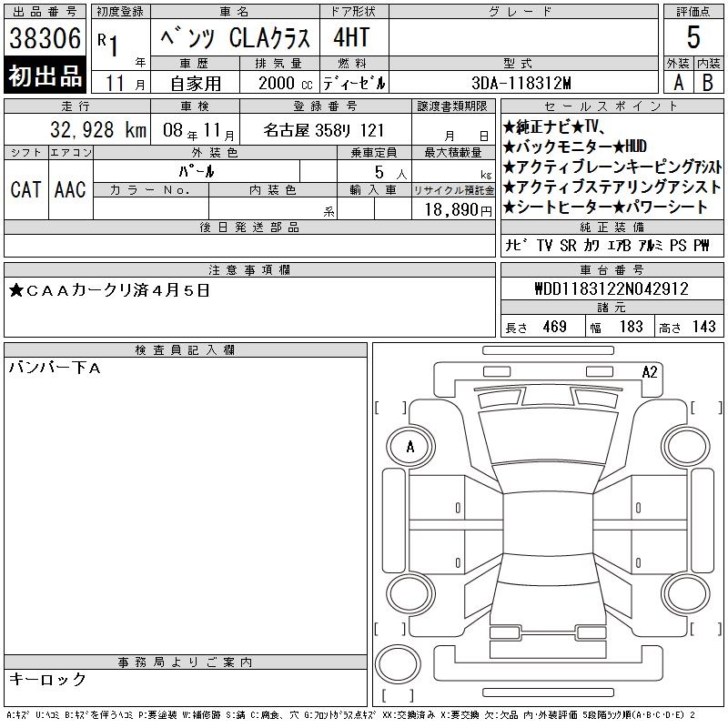Click fuel type ディーゼル
This screenshot has width=728, height=728.
[354, 83]
